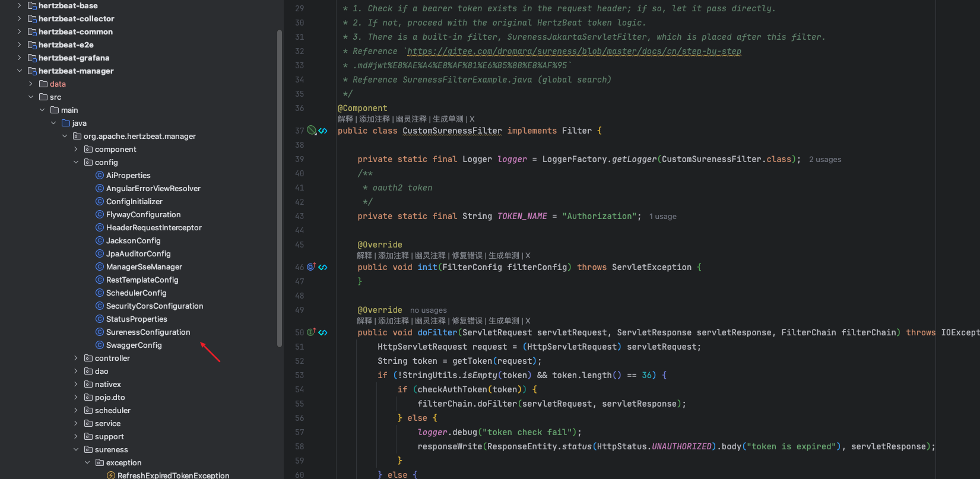This screenshot has height=479, width=980.
Task: Open SwaggerConfig class file
Action: click(134, 345)
